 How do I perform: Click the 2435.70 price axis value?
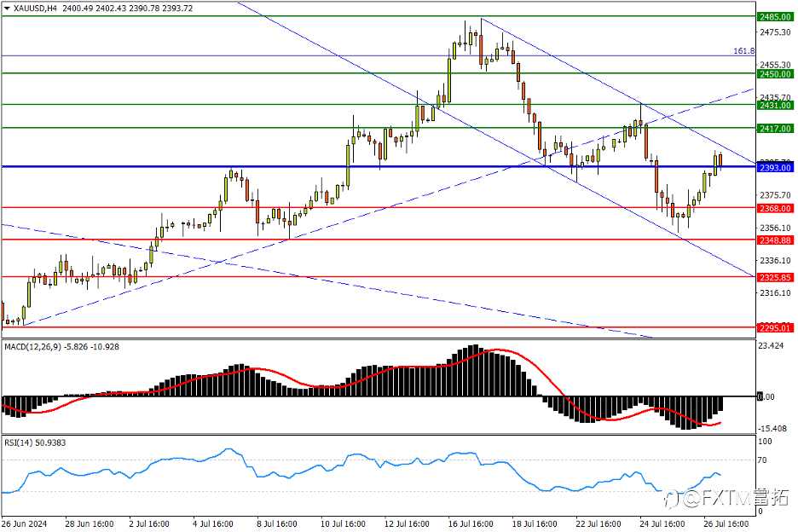point(775,96)
